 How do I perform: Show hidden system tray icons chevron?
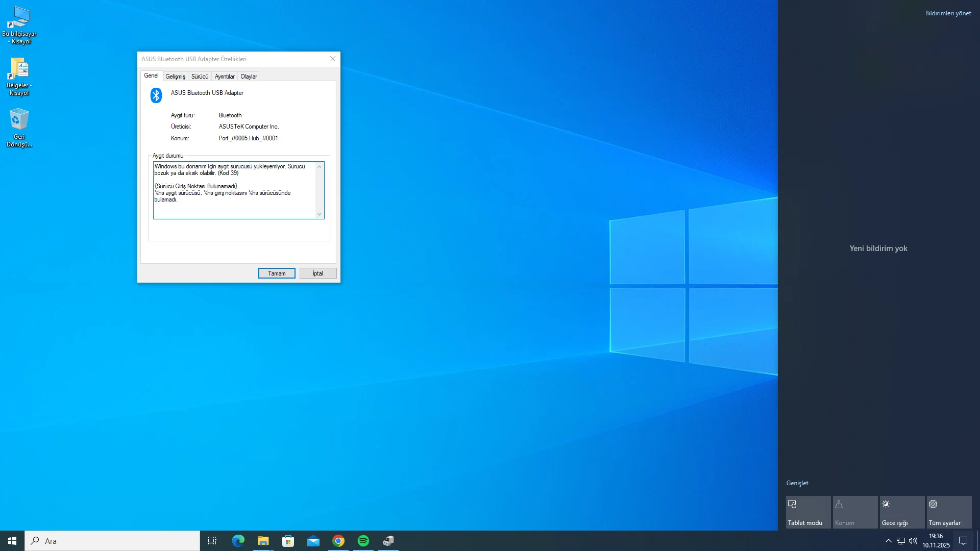(888, 541)
